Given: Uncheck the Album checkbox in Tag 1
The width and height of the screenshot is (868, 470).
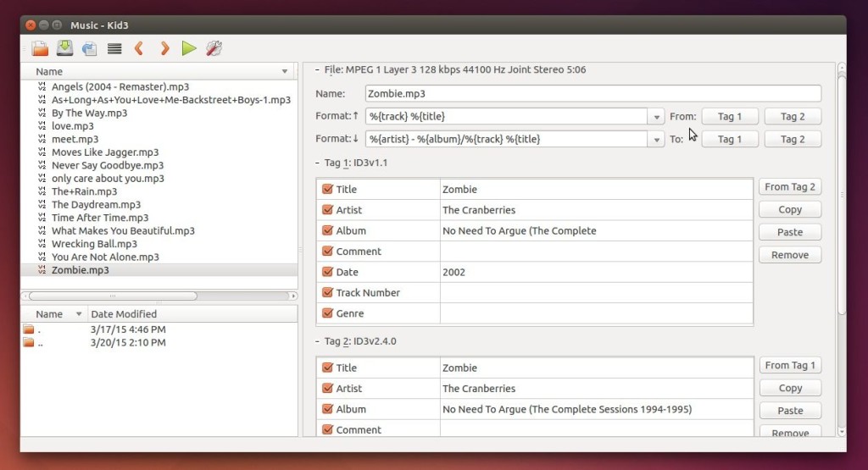Looking at the screenshot, I should 327,230.
